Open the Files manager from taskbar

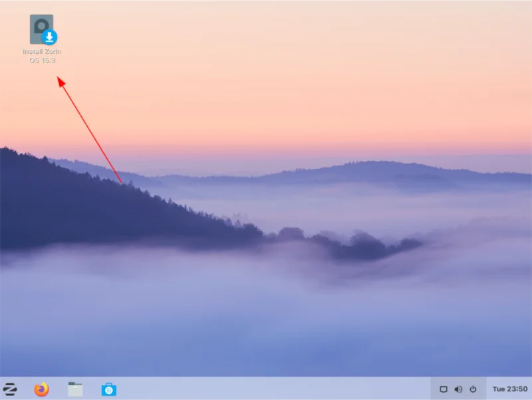[75, 389]
